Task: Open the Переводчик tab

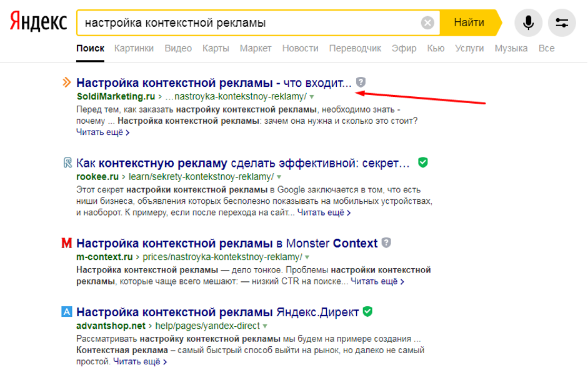Action: 355,48
